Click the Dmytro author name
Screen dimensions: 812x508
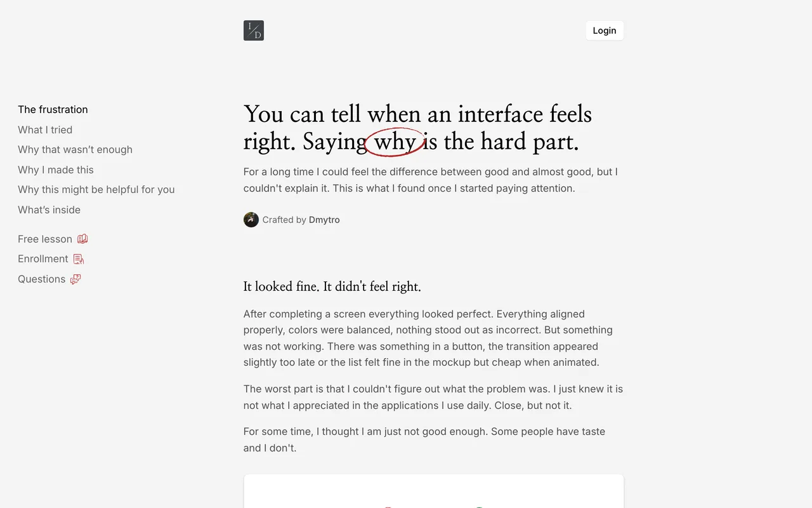coord(324,220)
